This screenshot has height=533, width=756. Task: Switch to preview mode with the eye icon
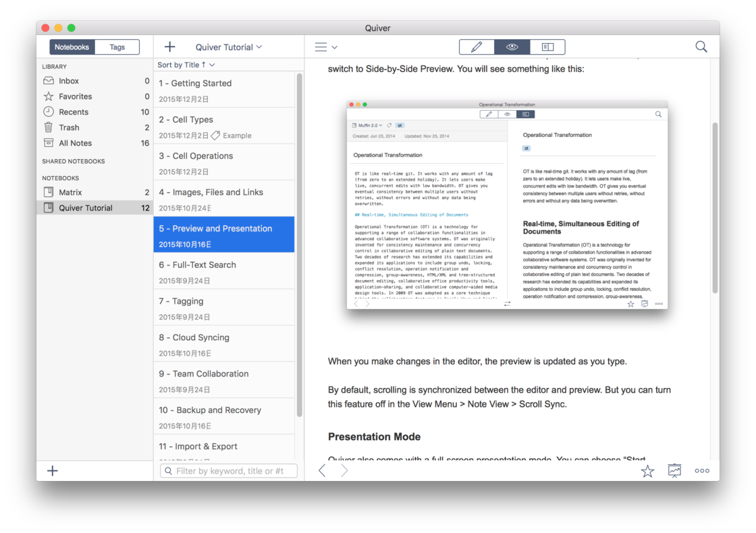click(x=512, y=47)
